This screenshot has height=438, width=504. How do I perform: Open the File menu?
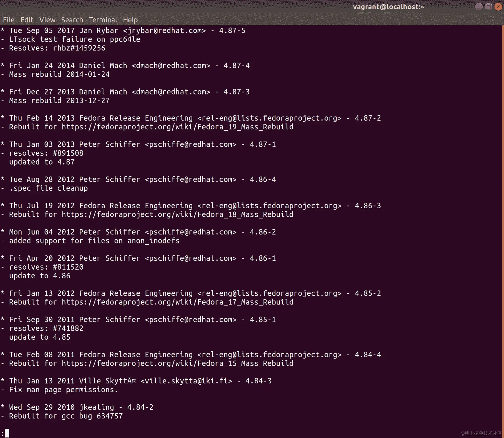click(9, 20)
